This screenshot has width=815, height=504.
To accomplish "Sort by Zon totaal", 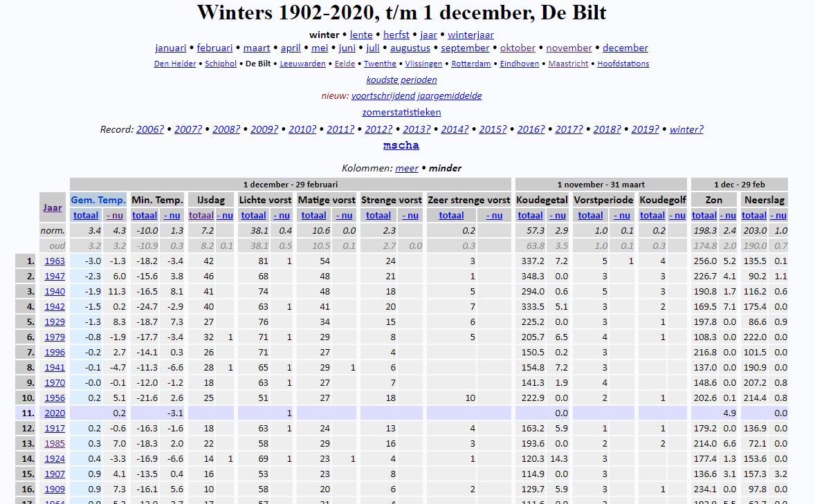I will pos(704,215).
